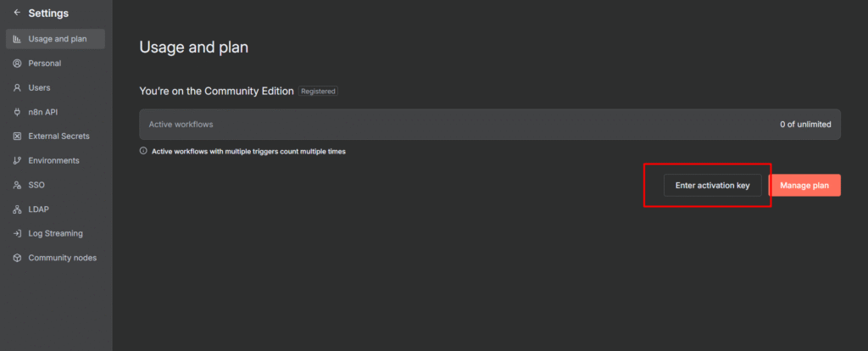Click the Users person icon
Image resolution: width=868 pixels, height=351 pixels.
(x=17, y=87)
